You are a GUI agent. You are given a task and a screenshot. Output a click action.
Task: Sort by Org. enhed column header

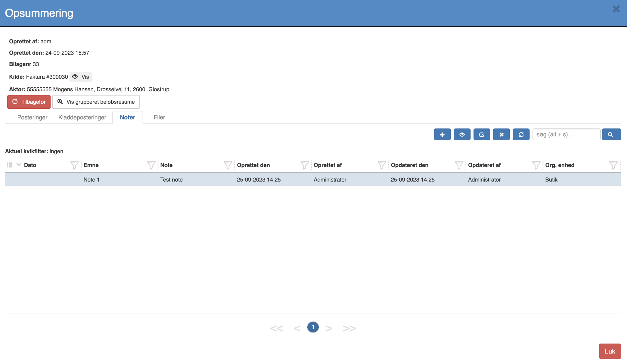[x=560, y=165]
